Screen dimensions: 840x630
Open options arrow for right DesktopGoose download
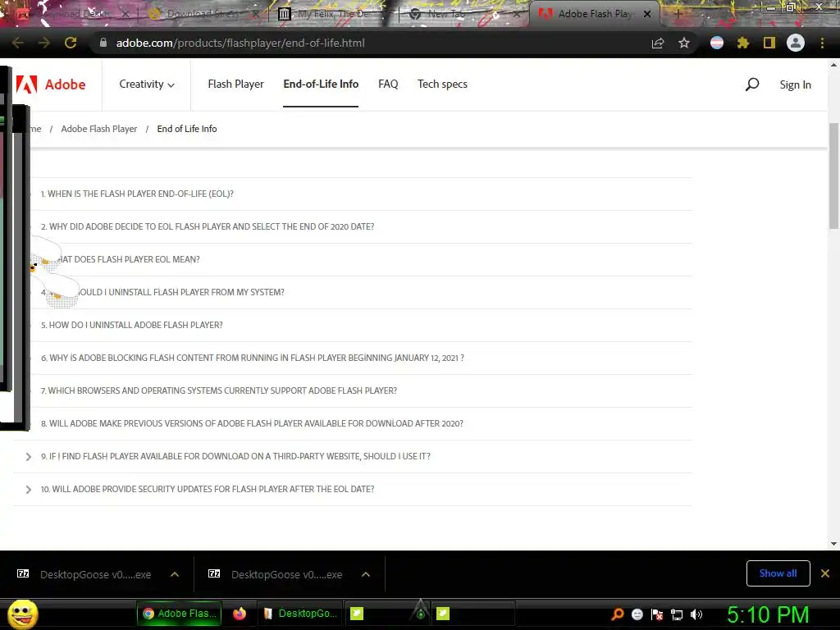coord(366,574)
